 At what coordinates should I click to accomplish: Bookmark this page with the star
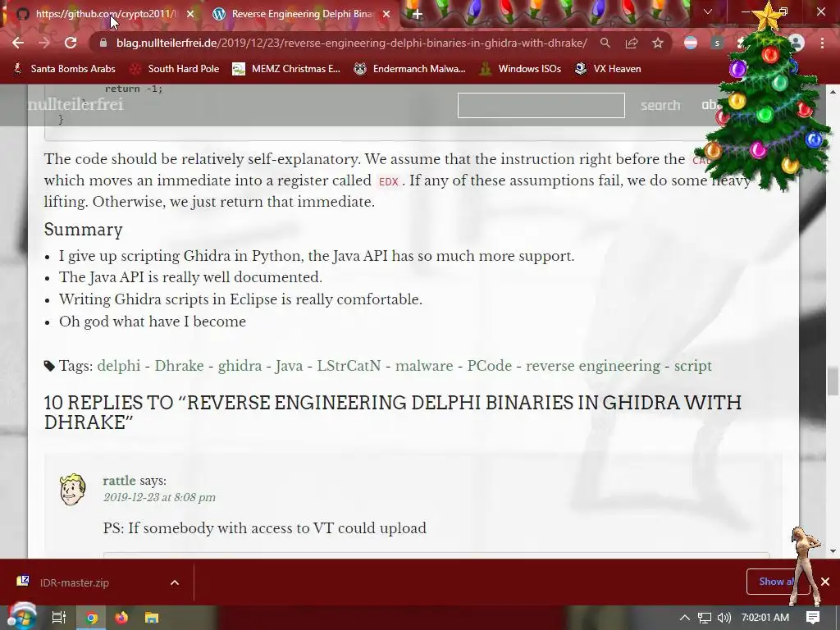tap(658, 43)
